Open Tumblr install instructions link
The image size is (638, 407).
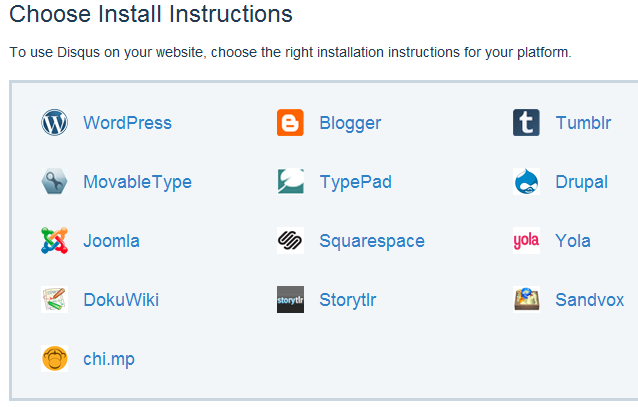[x=583, y=123]
